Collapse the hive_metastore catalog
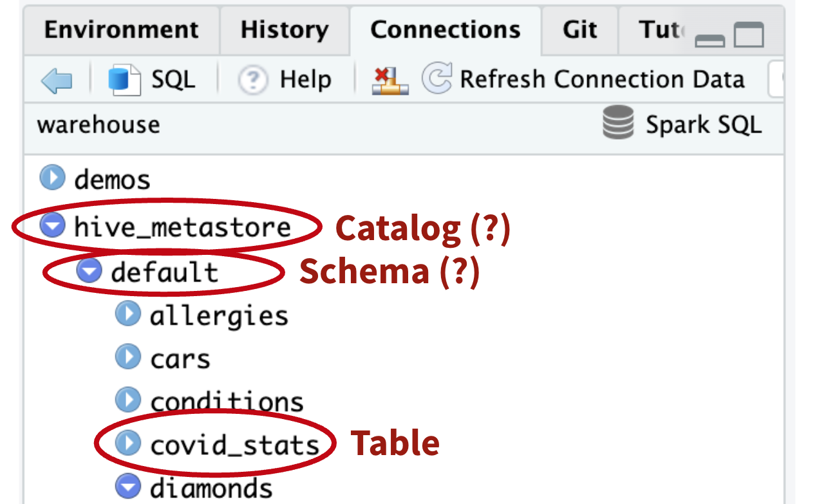This screenshot has width=817, height=504. (x=52, y=225)
